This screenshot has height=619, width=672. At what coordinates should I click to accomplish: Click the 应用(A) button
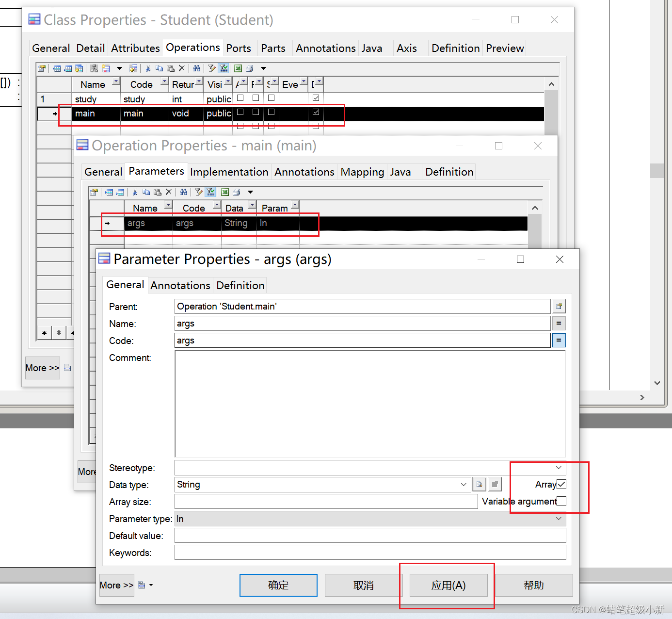(x=448, y=585)
